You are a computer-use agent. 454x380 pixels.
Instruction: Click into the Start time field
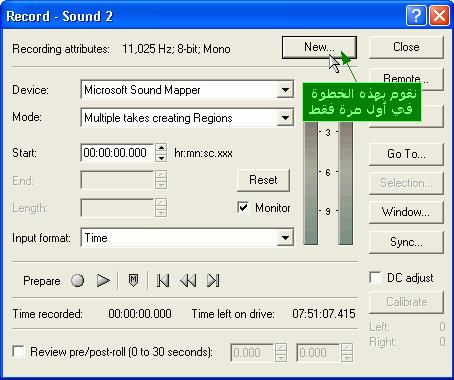tap(117, 153)
